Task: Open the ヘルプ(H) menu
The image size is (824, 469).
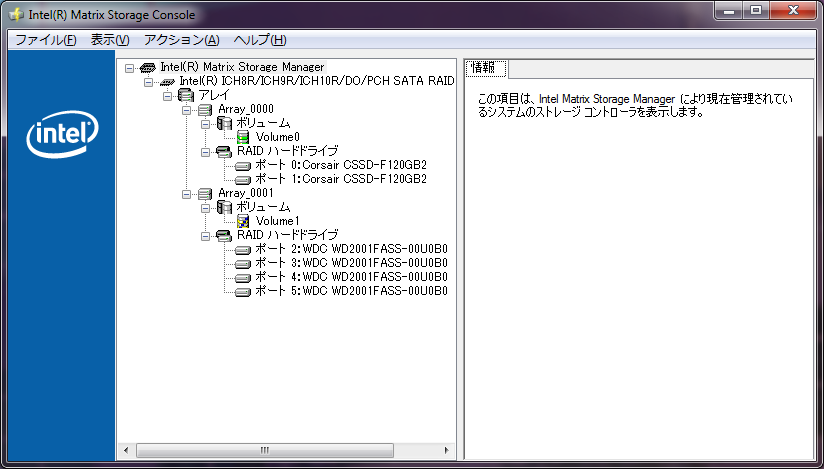Action: pos(260,40)
